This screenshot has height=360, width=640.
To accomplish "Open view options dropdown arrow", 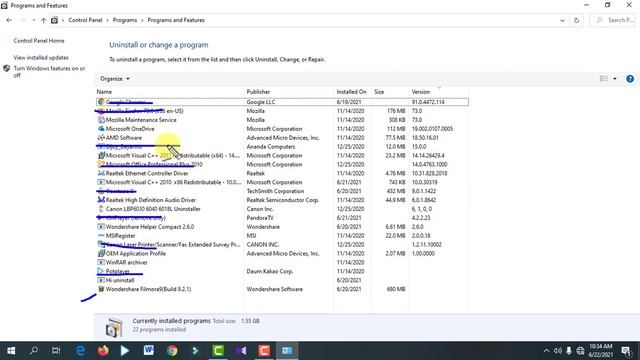I will pos(615,79).
